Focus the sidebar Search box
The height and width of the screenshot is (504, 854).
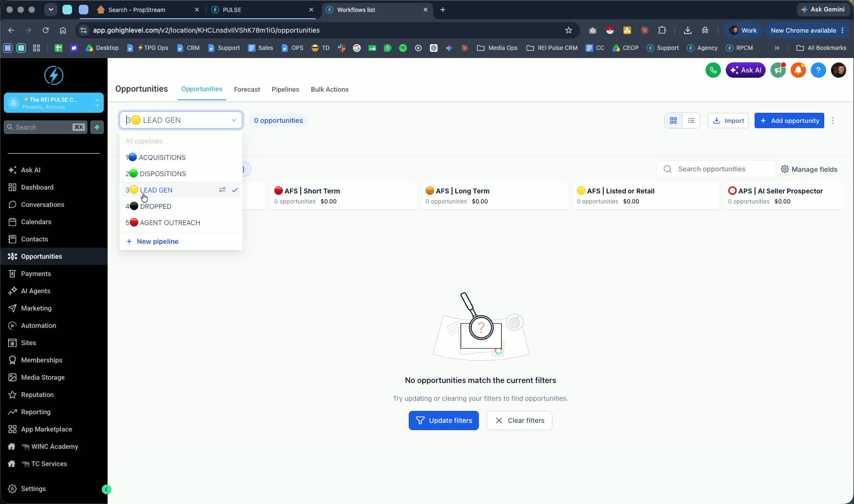point(46,127)
